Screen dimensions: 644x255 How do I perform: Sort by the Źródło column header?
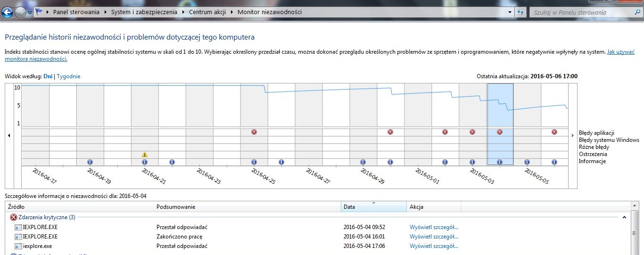[x=79, y=207]
